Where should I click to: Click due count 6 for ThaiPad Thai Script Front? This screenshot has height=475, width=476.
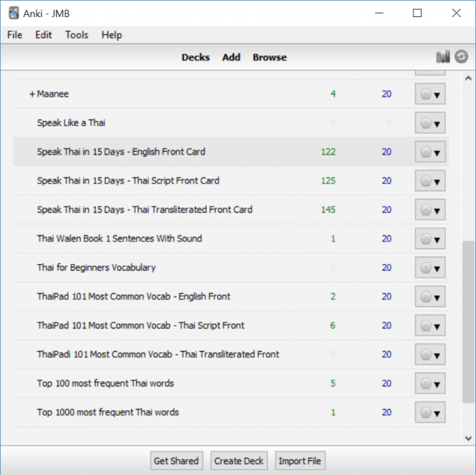[x=332, y=326]
